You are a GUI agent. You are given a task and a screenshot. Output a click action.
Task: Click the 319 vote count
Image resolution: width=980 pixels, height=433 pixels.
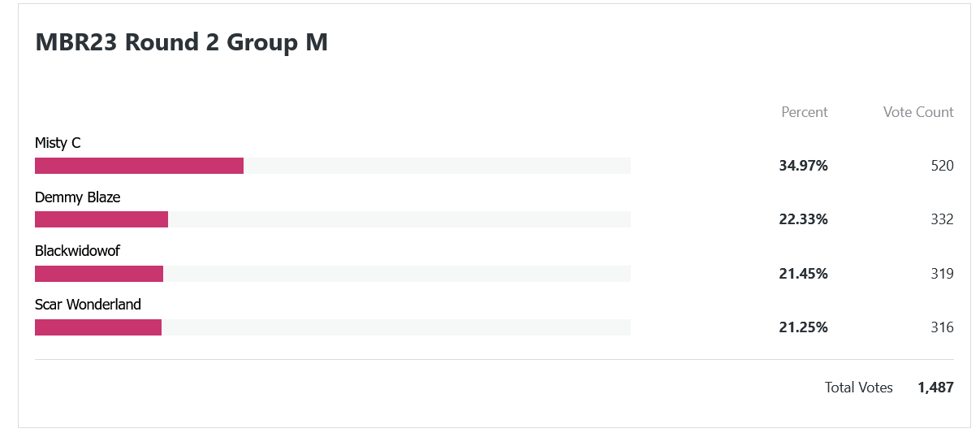click(942, 274)
